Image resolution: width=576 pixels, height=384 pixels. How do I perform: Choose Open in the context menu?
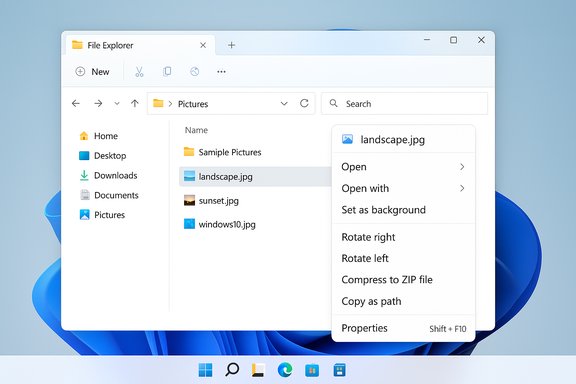point(403,167)
